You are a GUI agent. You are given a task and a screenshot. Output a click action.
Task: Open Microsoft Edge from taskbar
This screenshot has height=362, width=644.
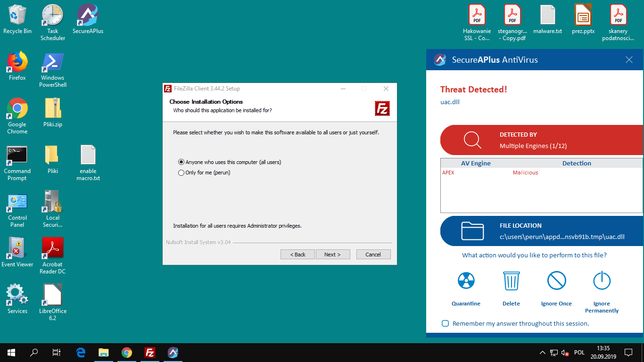pos(81,352)
